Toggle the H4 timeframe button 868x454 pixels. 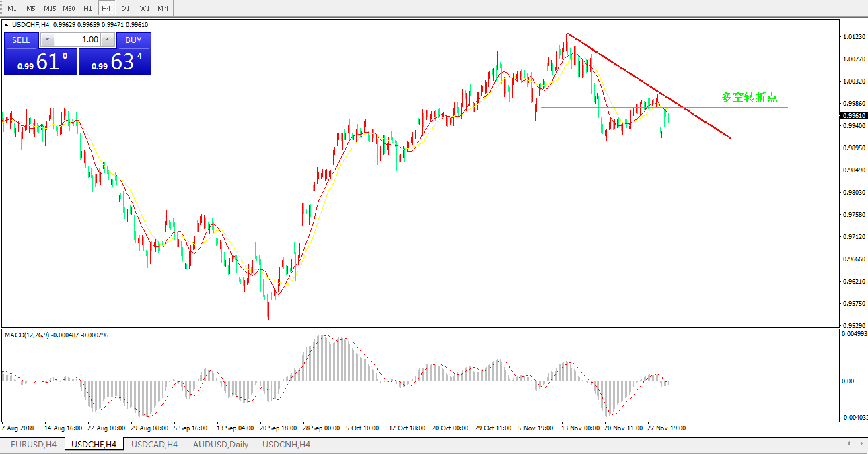[106, 8]
